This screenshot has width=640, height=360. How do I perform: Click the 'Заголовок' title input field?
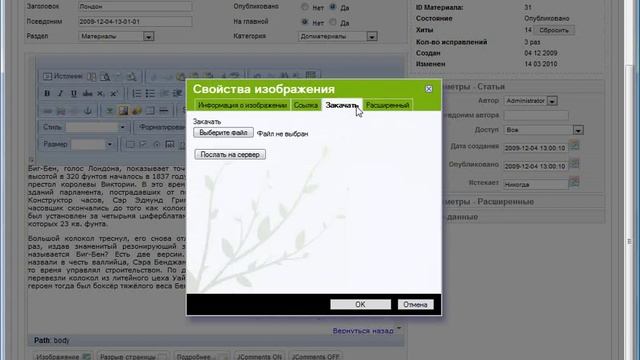tap(135, 7)
